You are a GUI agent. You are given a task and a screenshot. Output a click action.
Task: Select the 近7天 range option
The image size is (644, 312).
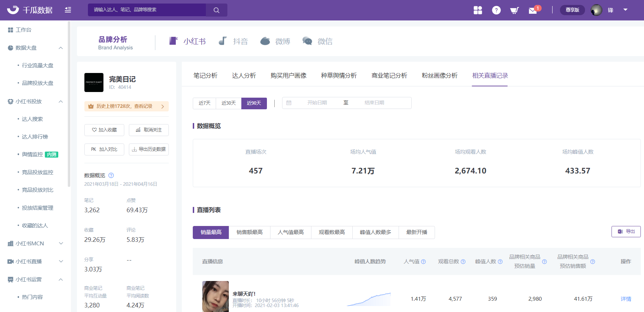point(204,103)
